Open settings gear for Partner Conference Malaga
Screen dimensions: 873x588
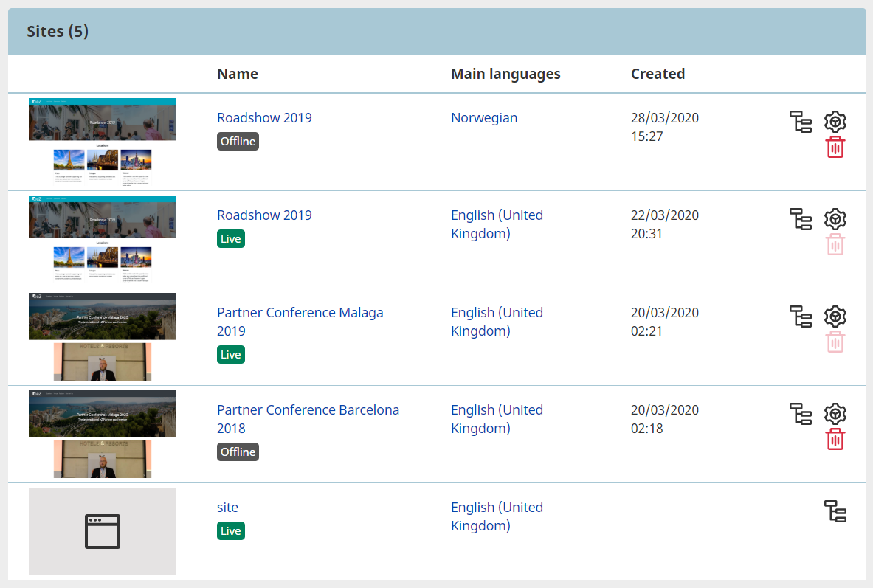835,317
